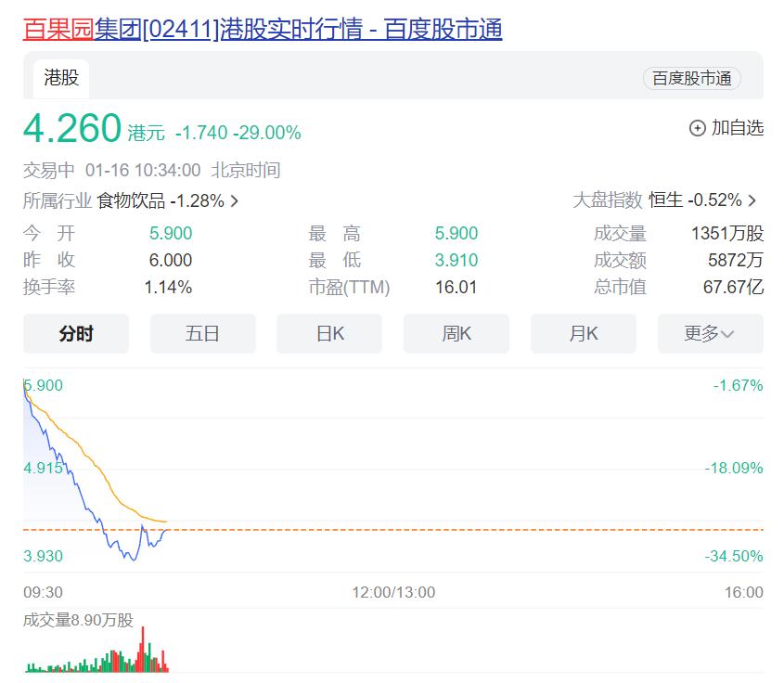The height and width of the screenshot is (683, 784).
Task: Click the 换手率 value 1.14%
Action: click(168, 288)
